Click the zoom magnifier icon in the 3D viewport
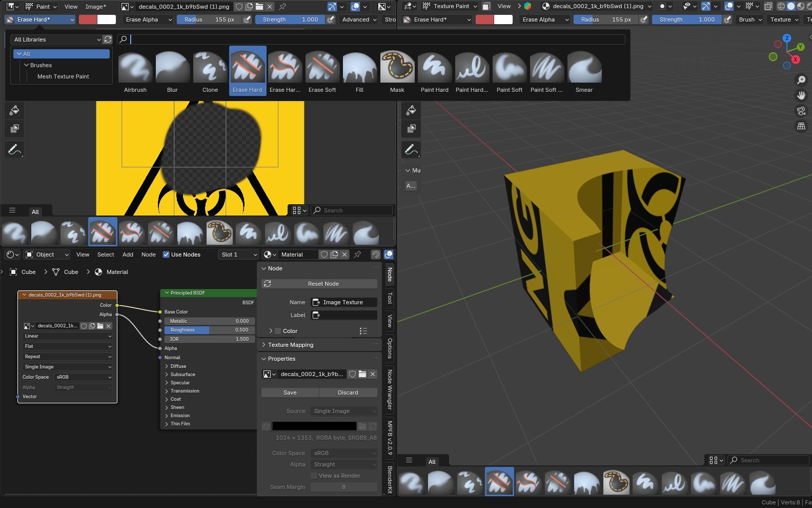 point(801,80)
